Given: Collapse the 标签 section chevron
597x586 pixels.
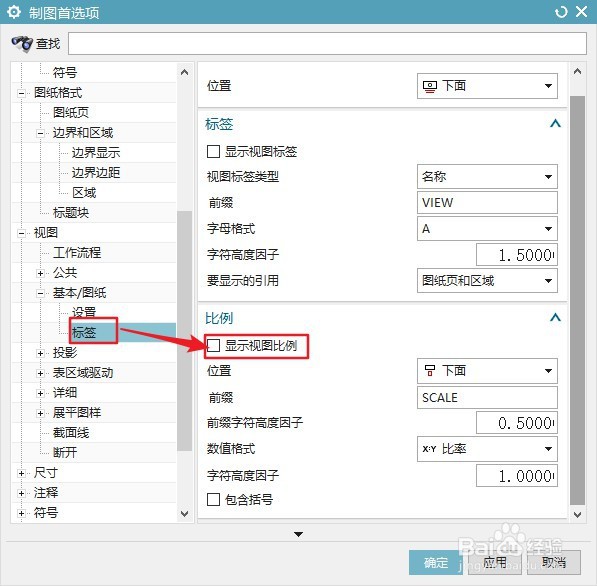Looking at the screenshot, I should pos(555,123).
